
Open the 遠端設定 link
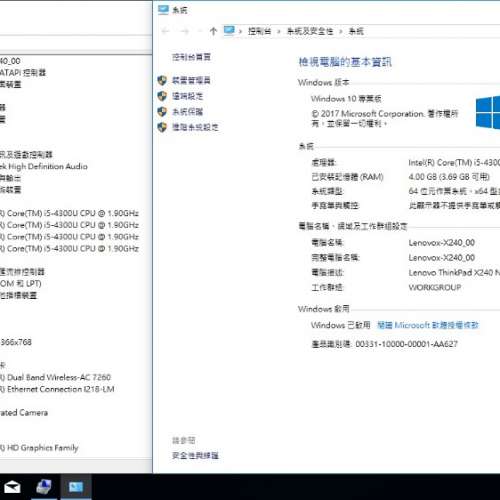point(188,96)
